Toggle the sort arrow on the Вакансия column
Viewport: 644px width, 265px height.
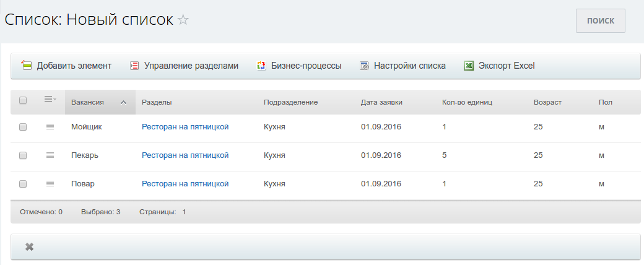[x=123, y=102]
